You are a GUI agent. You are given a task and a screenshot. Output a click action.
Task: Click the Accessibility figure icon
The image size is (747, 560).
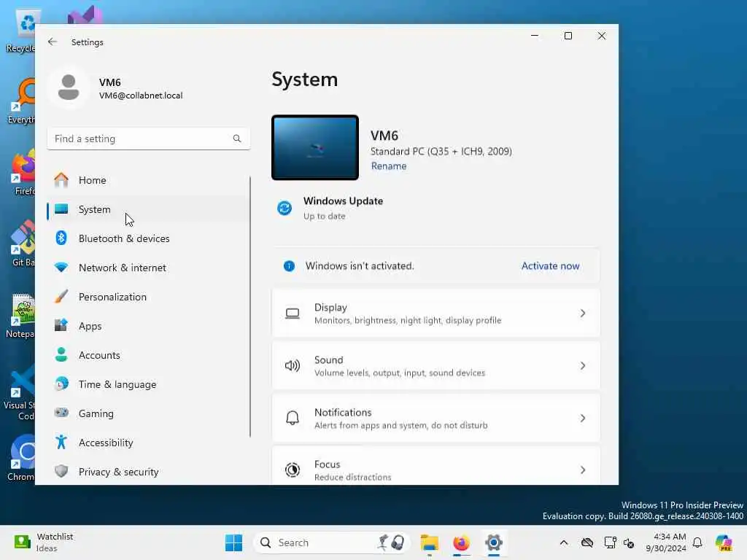click(61, 442)
